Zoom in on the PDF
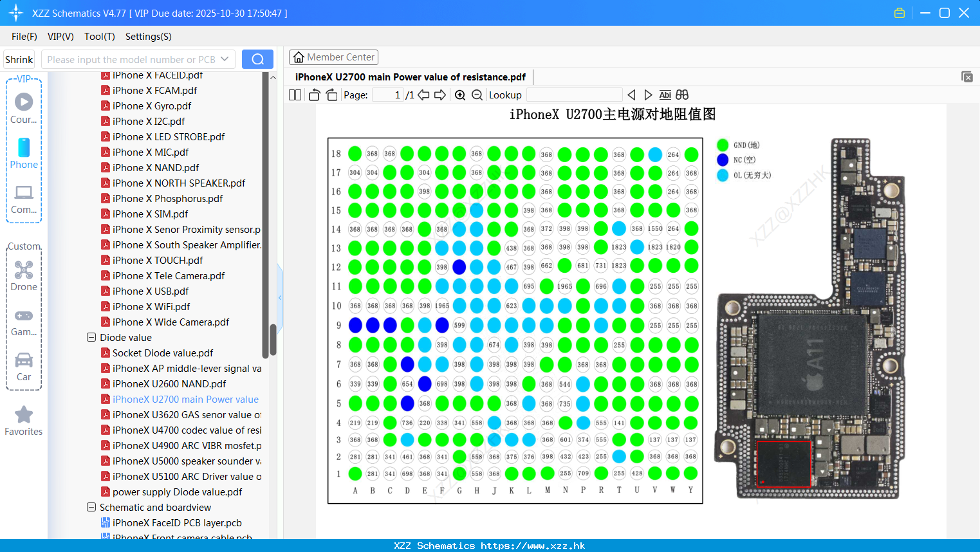The width and height of the screenshot is (980, 552). click(x=460, y=95)
